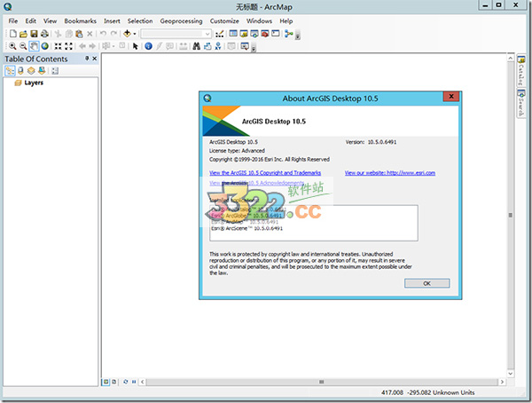Select Esri ArcScene 10.5.0.6491 list entry
This screenshot has height=403, width=532.
(x=247, y=228)
